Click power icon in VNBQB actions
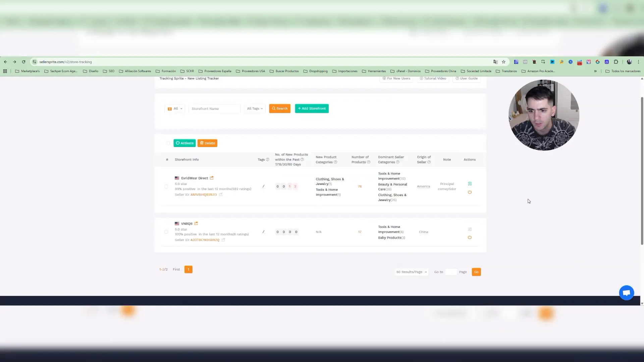This screenshot has width=644, height=362. pos(470,238)
